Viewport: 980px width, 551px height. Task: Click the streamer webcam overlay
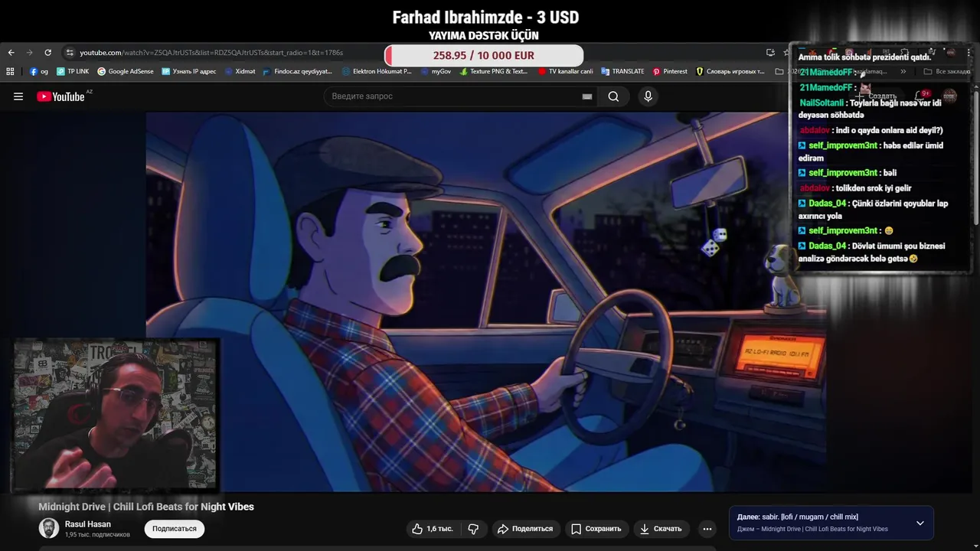coord(115,415)
